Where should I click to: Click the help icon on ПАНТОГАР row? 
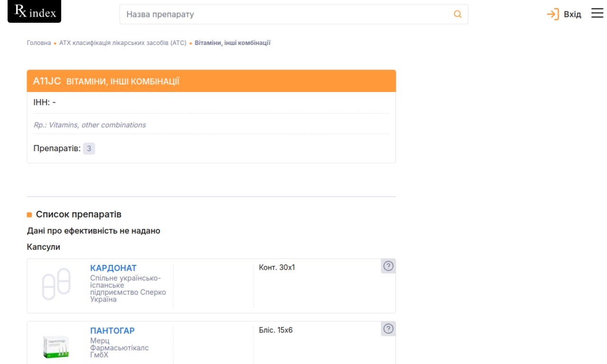(x=388, y=328)
